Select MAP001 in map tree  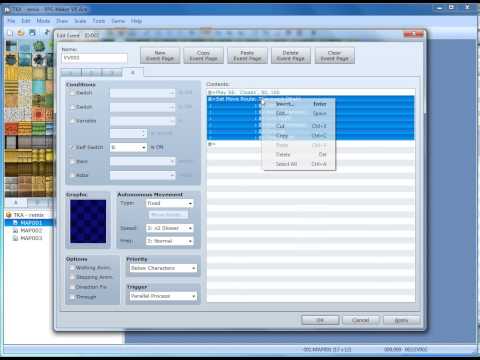(x=31, y=223)
